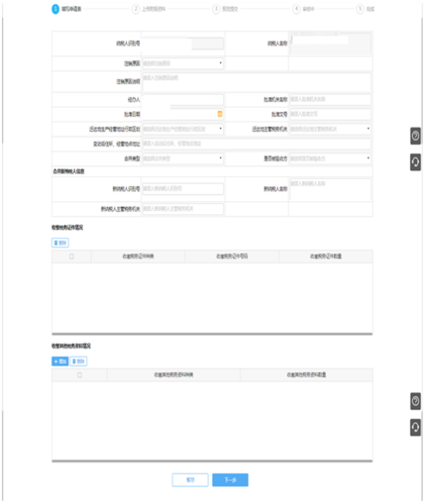Image resolution: width=426 pixels, height=504 pixels.
Task: Click the 收缴其他税务资料种类 column header
Action: pyautogui.click(x=174, y=375)
